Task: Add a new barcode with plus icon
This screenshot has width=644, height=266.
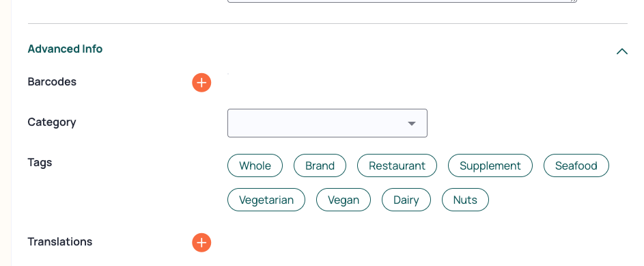Action: 201,83
